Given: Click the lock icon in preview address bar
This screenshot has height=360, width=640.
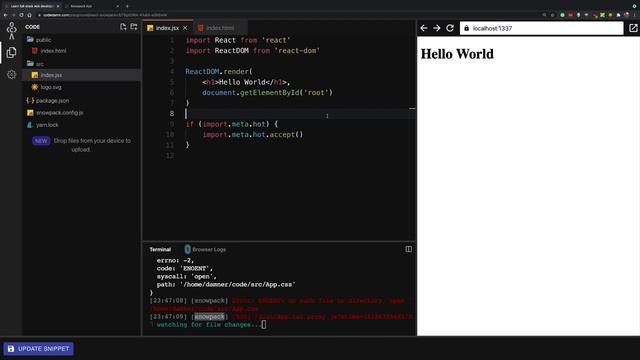Looking at the screenshot, I should click(x=467, y=28).
